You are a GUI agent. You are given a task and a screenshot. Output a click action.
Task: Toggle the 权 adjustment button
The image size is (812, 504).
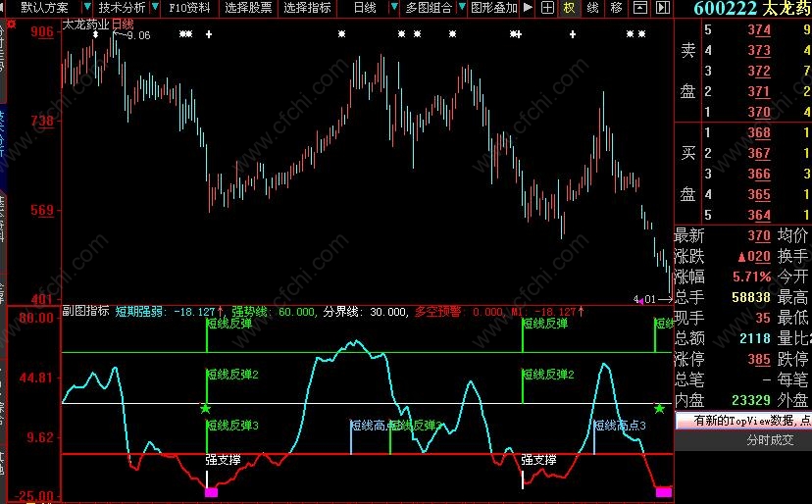(569, 8)
